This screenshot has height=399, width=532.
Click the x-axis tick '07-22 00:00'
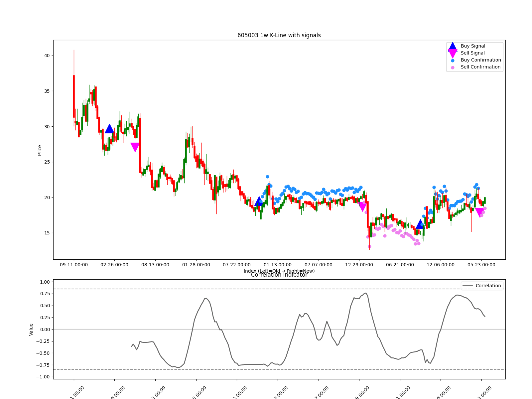(237, 265)
